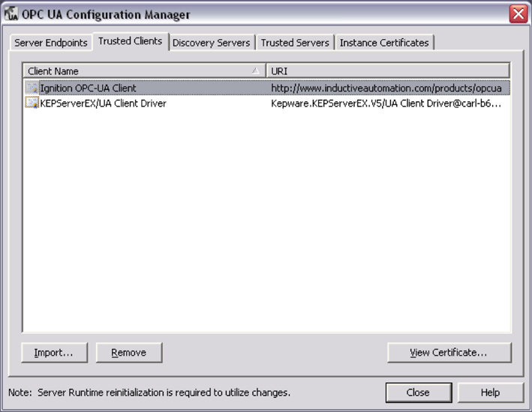Open the Instance Certificates tab
This screenshot has width=532, height=412.
click(384, 43)
